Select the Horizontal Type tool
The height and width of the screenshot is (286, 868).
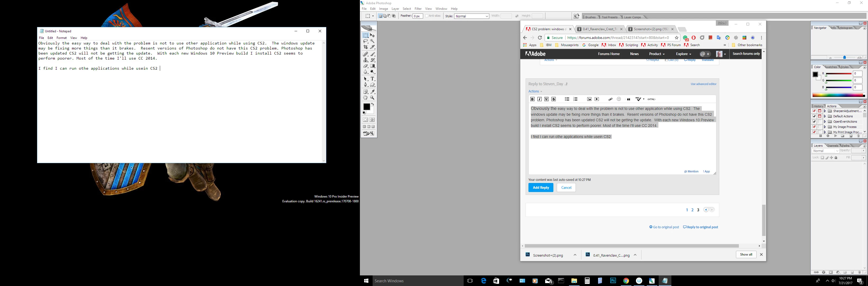click(x=372, y=79)
